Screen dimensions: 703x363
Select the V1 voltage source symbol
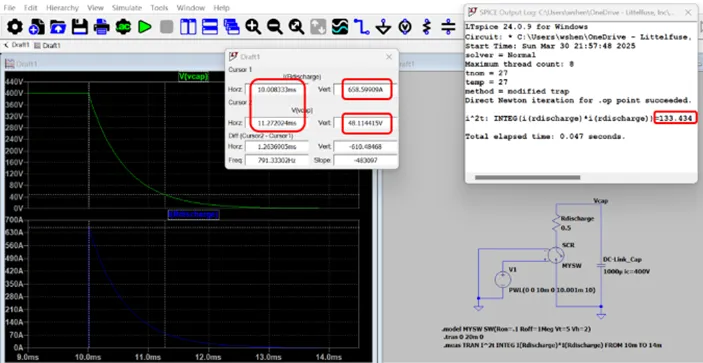[x=503, y=280]
